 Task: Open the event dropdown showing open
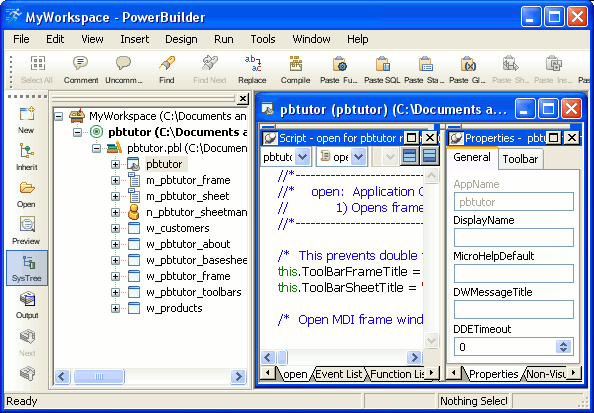click(x=359, y=156)
